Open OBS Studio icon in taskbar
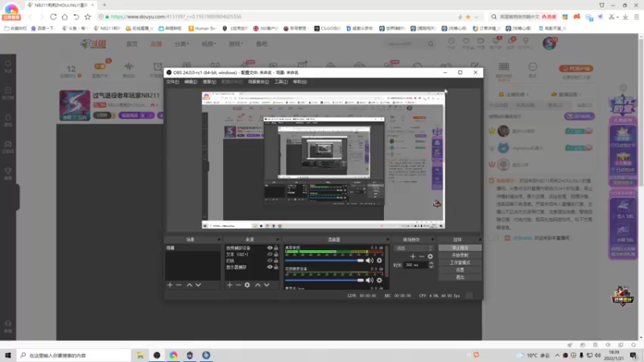This screenshot has height=362, width=644. [157, 356]
